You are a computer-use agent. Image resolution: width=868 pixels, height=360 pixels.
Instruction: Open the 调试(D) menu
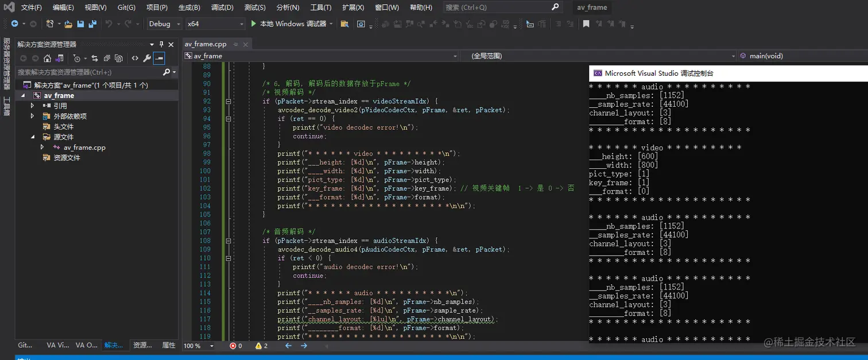coord(222,7)
